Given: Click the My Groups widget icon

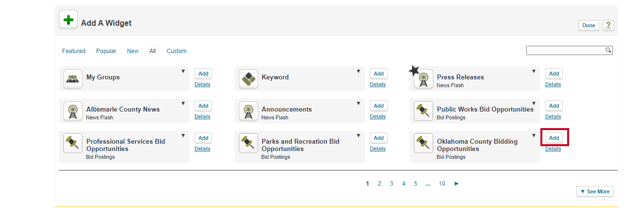Looking at the screenshot, I should click(73, 78).
